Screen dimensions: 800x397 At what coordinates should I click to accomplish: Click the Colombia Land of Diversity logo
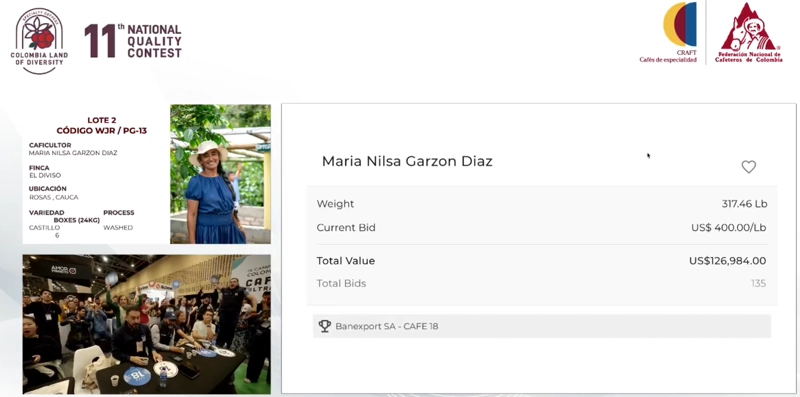pyautogui.click(x=39, y=41)
